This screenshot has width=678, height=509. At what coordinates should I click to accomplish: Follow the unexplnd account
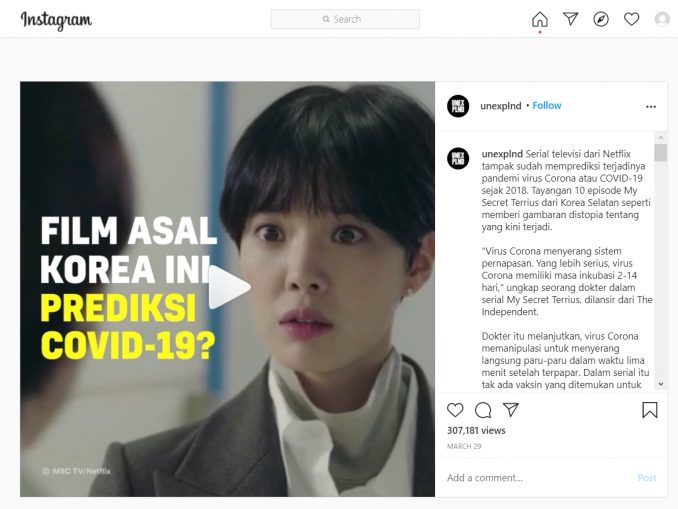click(547, 106)
